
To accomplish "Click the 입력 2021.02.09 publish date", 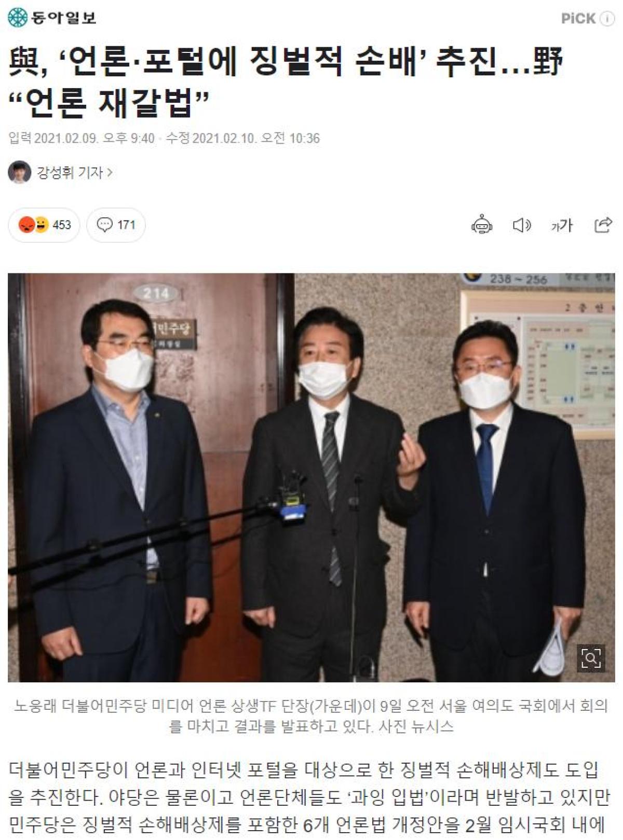I will coord(82,139).
